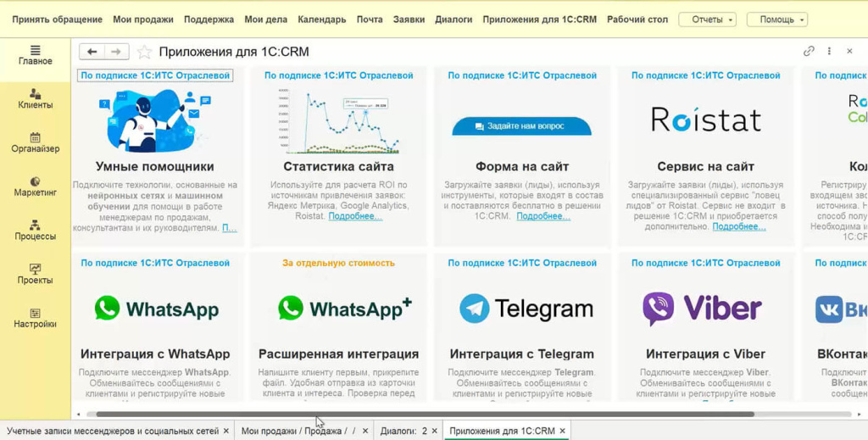Click the Расширенная интеграция heading
The height and width of the screenshot is (440, 868).
click(338, 354)
